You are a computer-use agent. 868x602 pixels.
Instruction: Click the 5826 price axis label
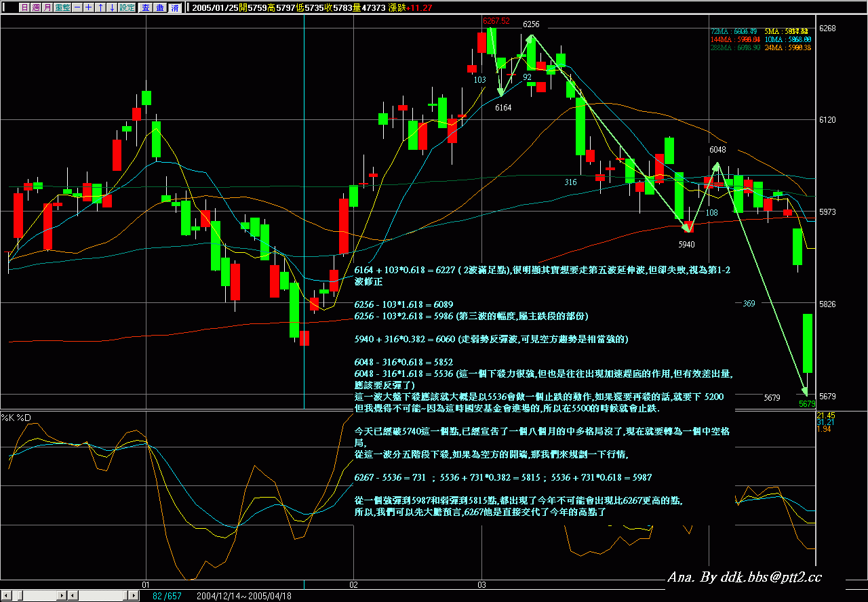827,304
